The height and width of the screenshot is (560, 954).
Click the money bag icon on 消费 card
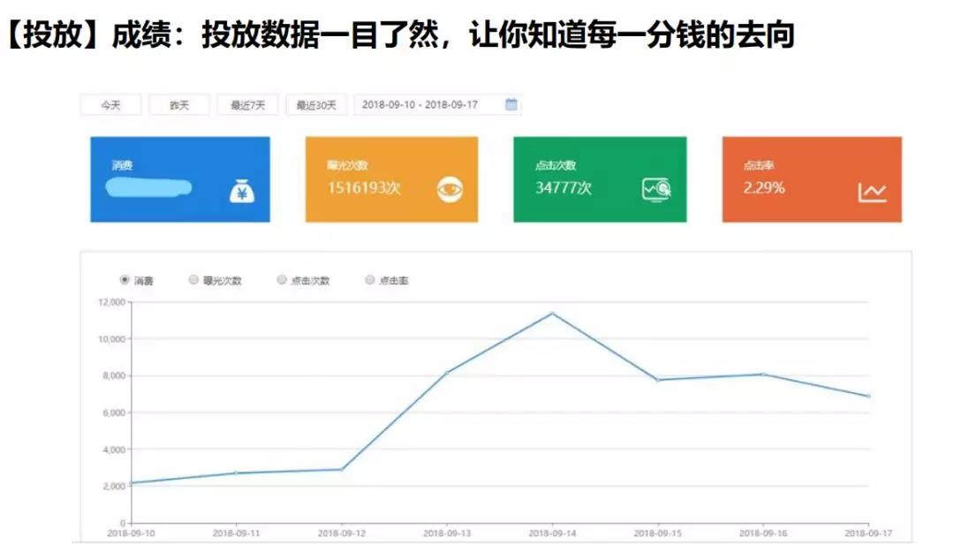coord(241,191)
